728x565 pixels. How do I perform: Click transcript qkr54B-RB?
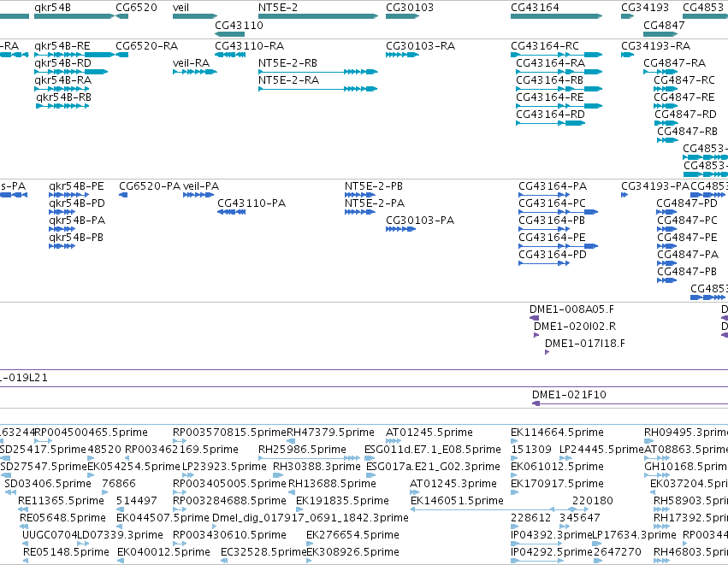(x=63, y=97)
